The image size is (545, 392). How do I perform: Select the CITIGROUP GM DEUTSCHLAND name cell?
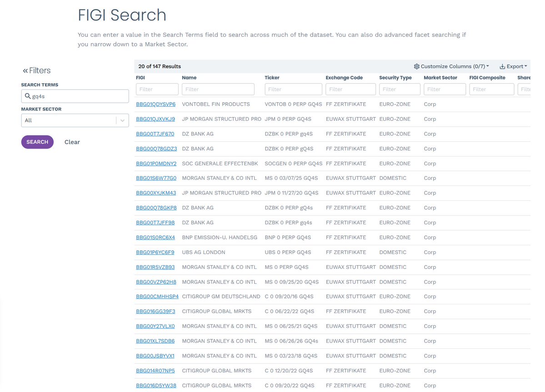221,297
